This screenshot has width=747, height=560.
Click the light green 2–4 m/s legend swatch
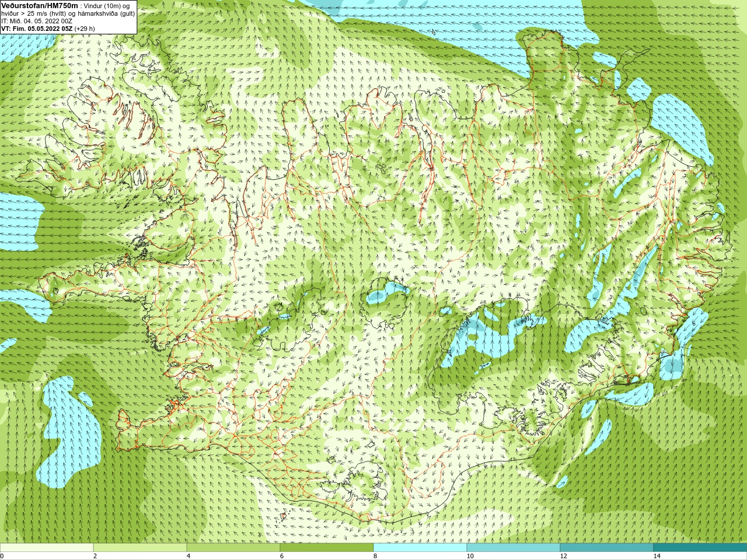(x=140, y=548)
